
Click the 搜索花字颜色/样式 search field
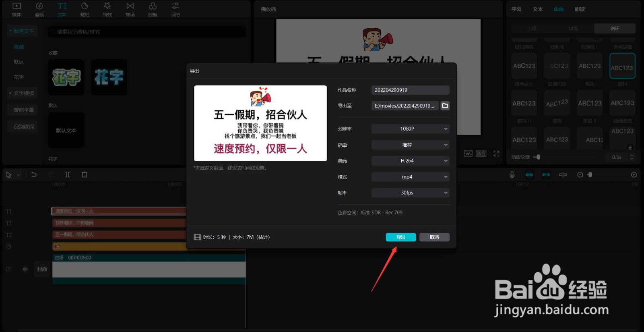tap(147, 32)
